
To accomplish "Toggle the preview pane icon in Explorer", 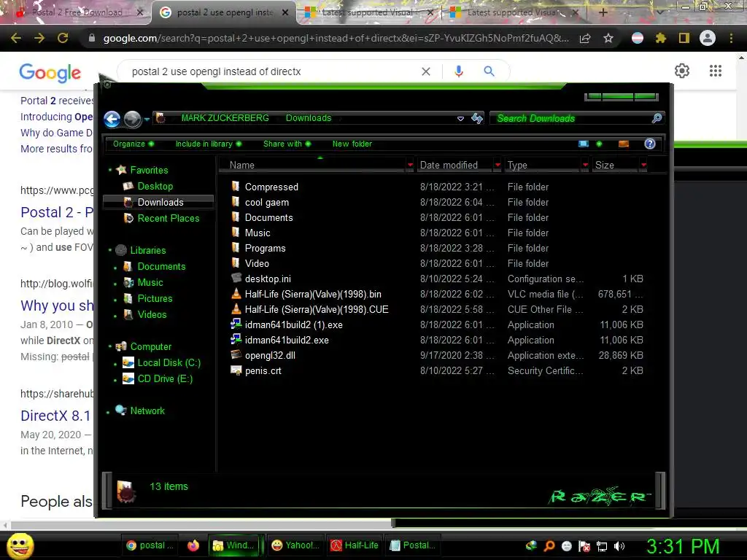I will [624, 144].
